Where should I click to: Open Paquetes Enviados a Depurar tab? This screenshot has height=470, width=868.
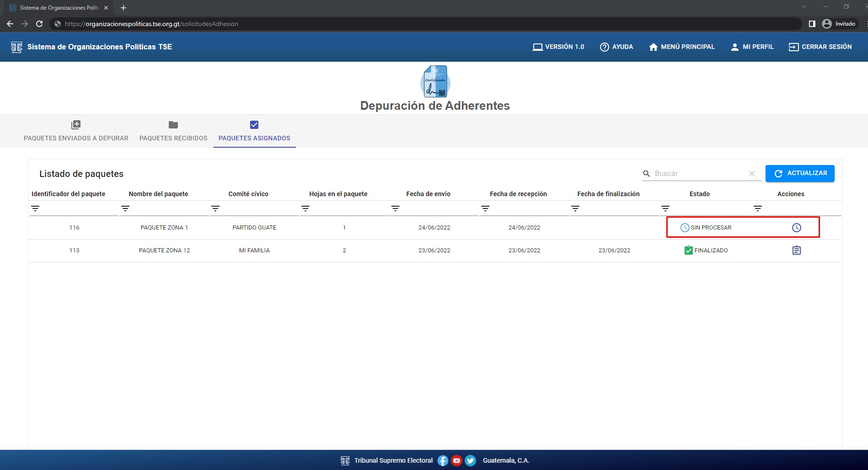click(76, 131)
